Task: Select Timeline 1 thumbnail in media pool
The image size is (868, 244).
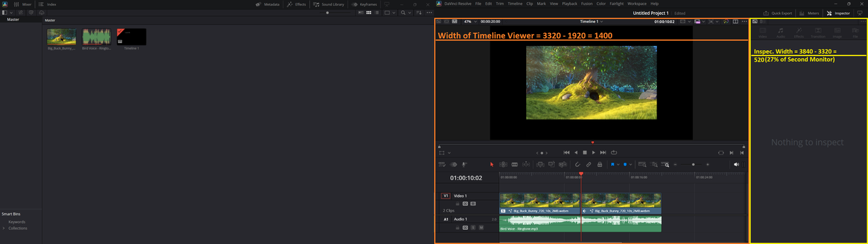Action: [132, 37]
